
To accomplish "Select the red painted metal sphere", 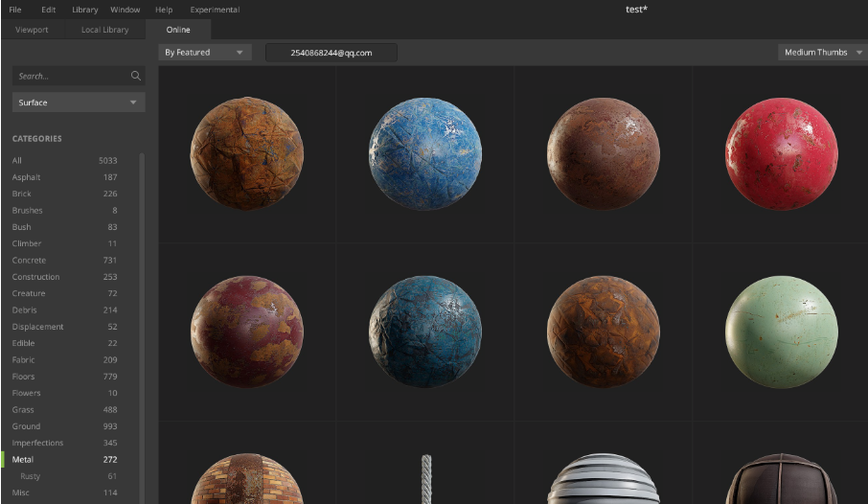I will coord(782,153).
